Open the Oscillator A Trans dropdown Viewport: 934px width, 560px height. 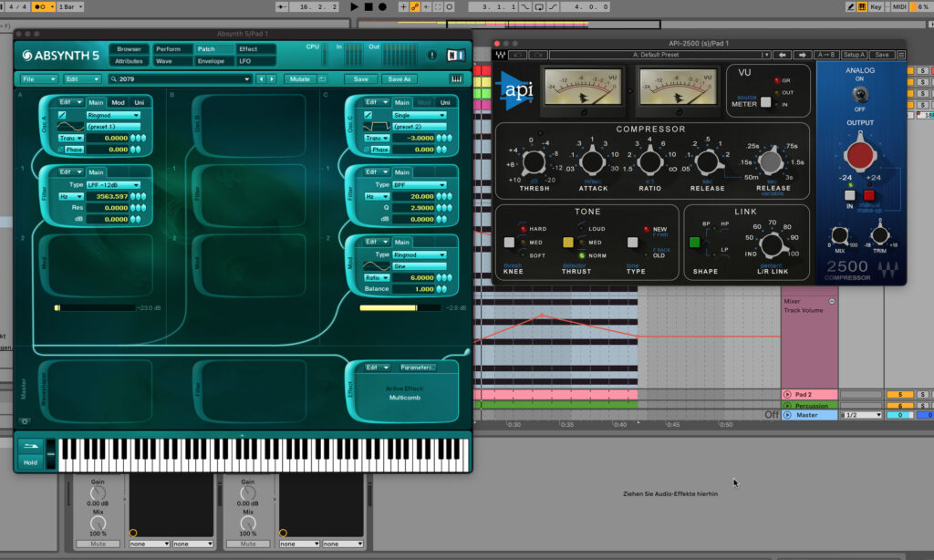pyautogui.click(x=71, y=138)
